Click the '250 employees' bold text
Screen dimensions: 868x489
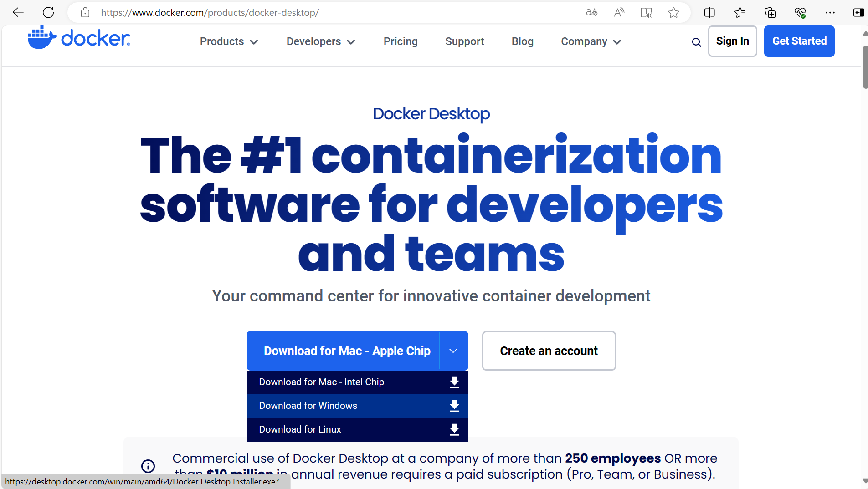tap(613, 458)
